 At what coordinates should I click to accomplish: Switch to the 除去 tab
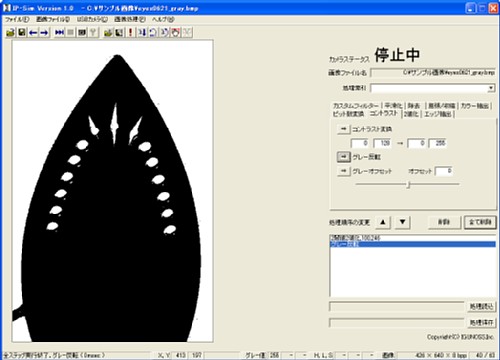click(414, 106)
